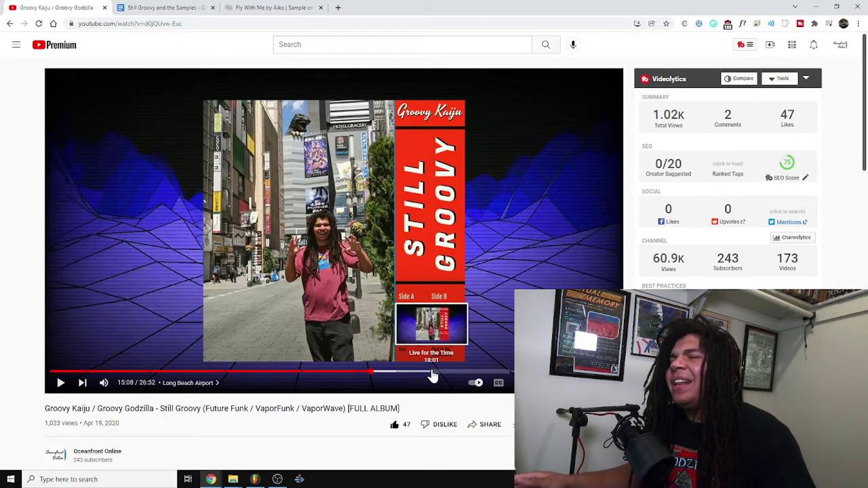Open the Chrome three-dot menu
The height and width of the screenshot is (488, 868).
click(x=858, y=24)
